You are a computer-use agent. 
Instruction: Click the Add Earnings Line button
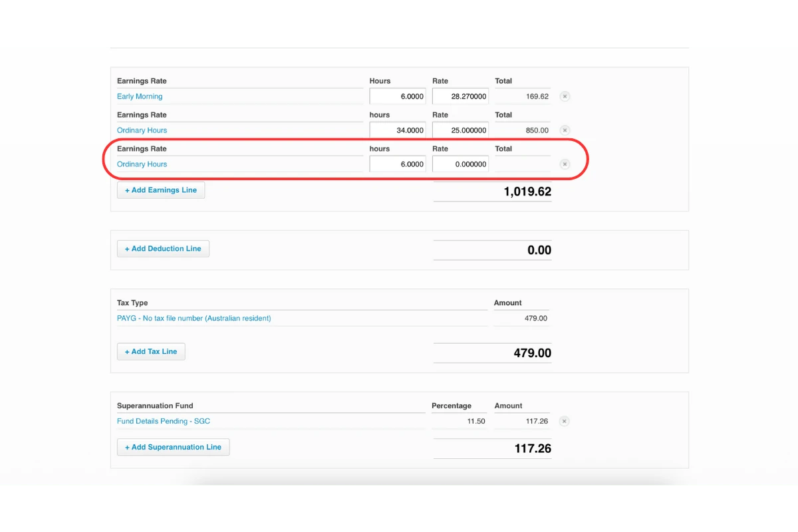161,190
